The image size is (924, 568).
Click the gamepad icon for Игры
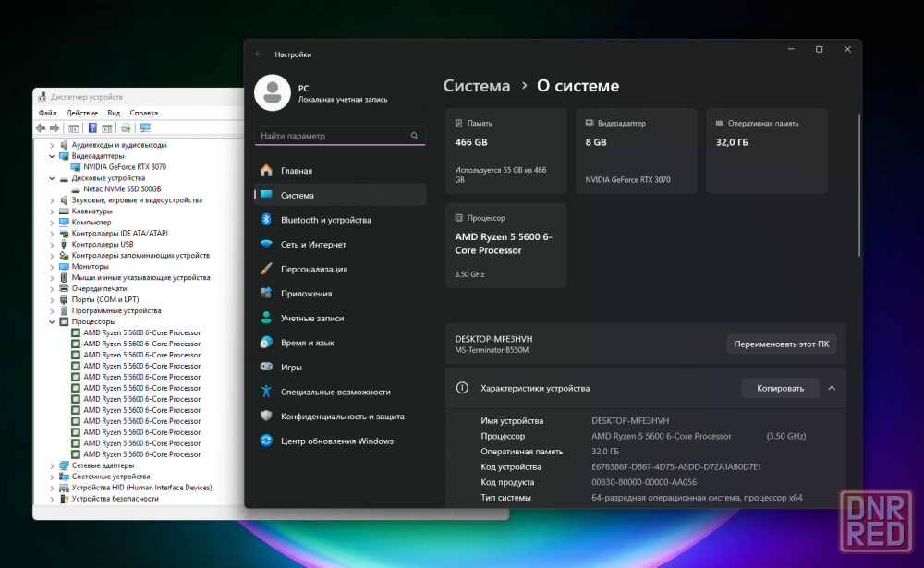tap(266, 367)
